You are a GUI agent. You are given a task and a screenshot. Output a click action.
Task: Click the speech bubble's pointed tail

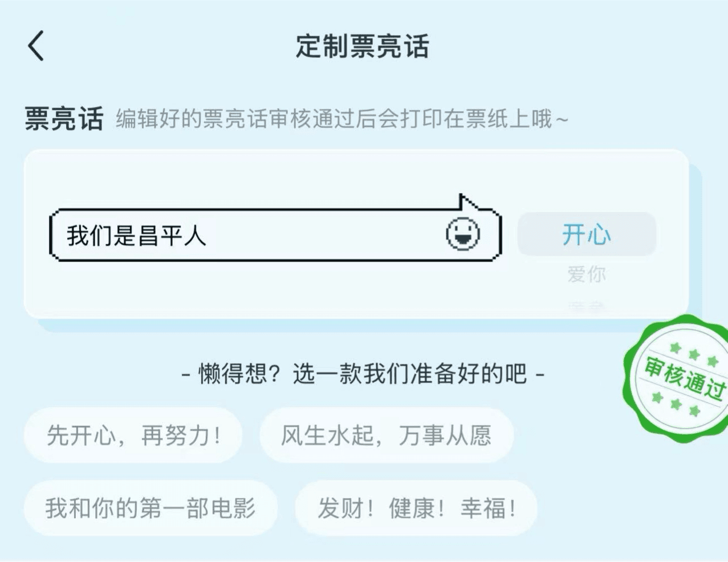coord(467,203)
